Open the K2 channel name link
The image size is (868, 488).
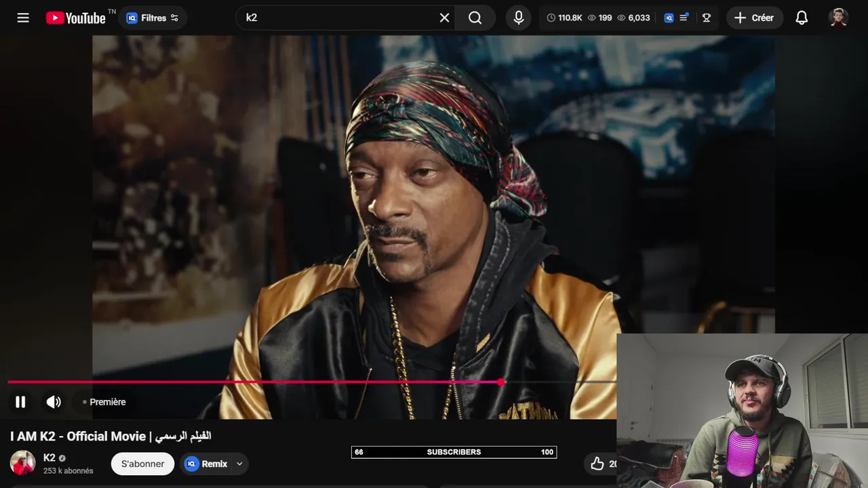(50, 457)
